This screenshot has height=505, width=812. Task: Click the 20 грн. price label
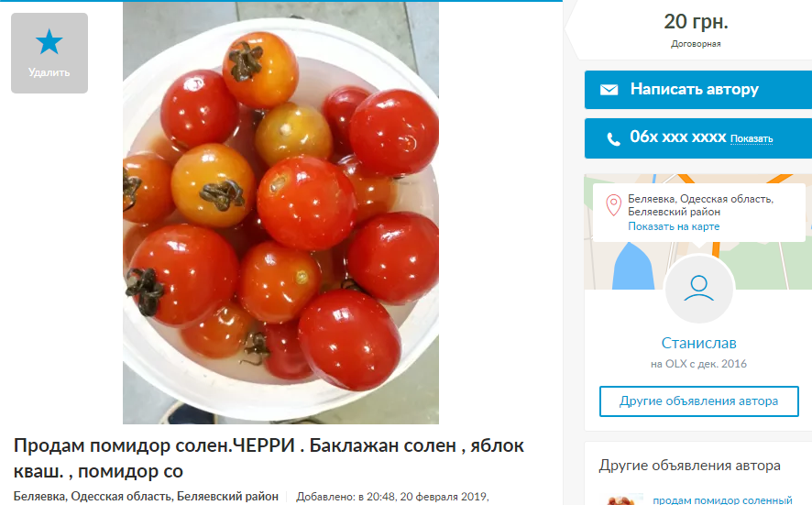696,22
